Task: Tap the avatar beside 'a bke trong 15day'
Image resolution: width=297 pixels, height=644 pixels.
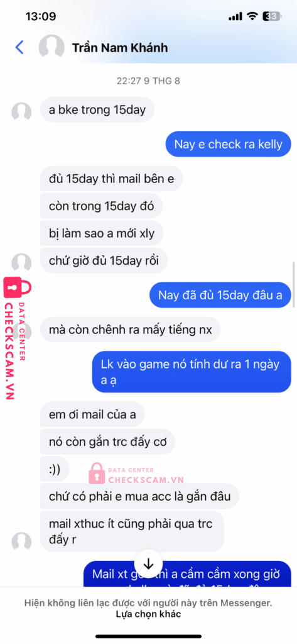Action: (21, 112)
